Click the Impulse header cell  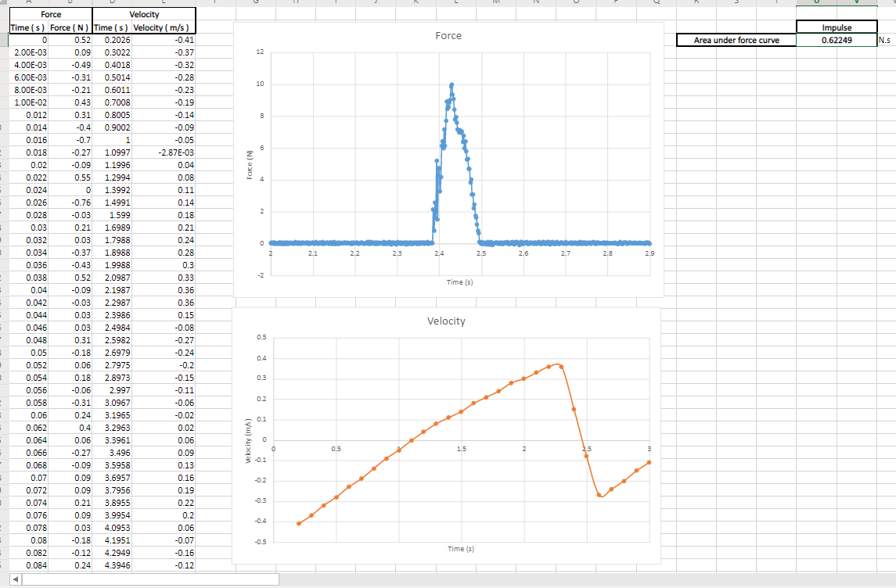point(837,27)
